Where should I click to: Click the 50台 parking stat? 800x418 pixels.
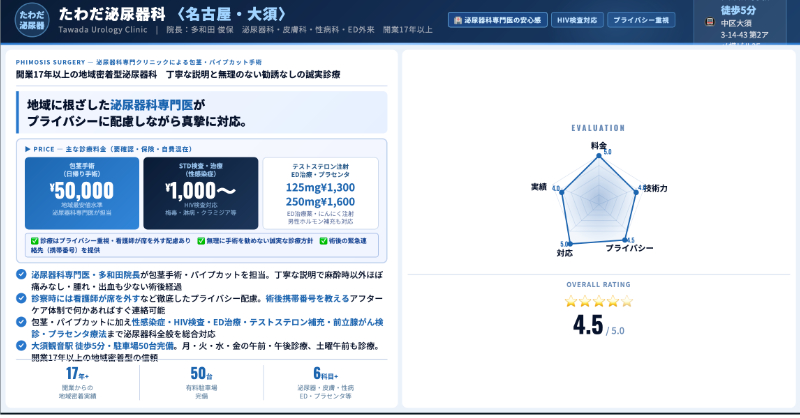(x=201, y=381)
